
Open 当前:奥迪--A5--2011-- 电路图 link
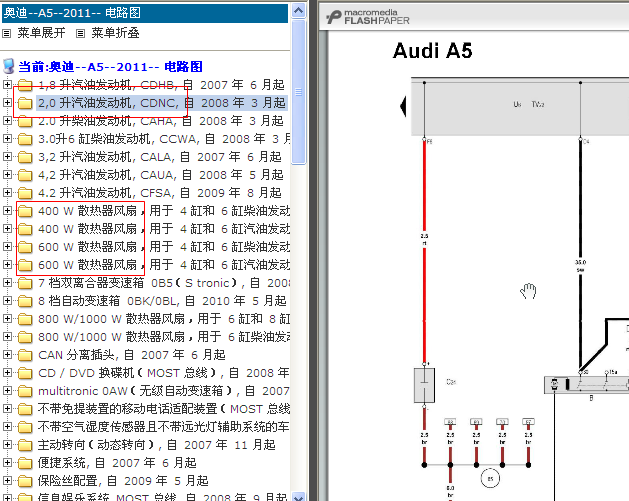click(x=110, y=67)
